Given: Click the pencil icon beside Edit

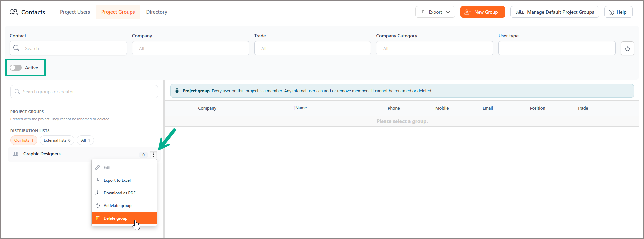Looking at the screenshot, I should (x=98, y=167).
